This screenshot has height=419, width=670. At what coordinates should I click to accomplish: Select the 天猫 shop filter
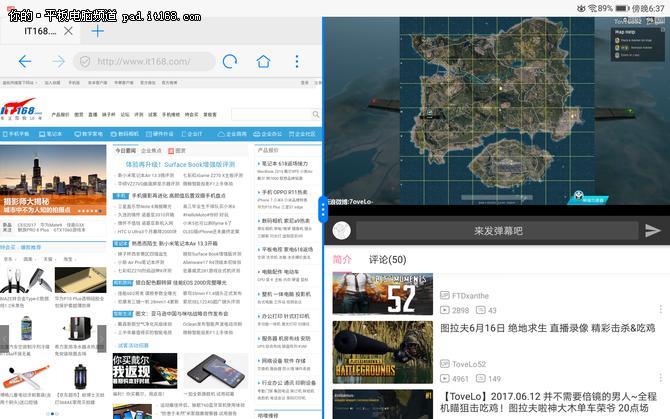48,259
